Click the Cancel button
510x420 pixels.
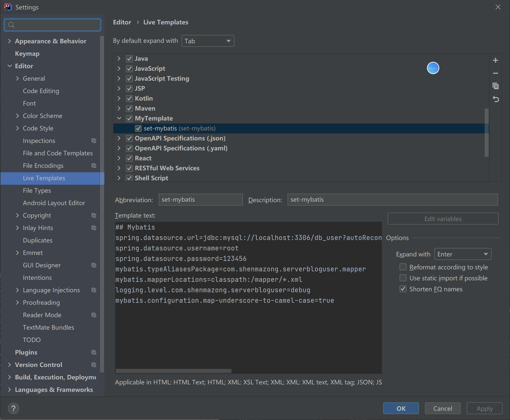click(443, 408)
